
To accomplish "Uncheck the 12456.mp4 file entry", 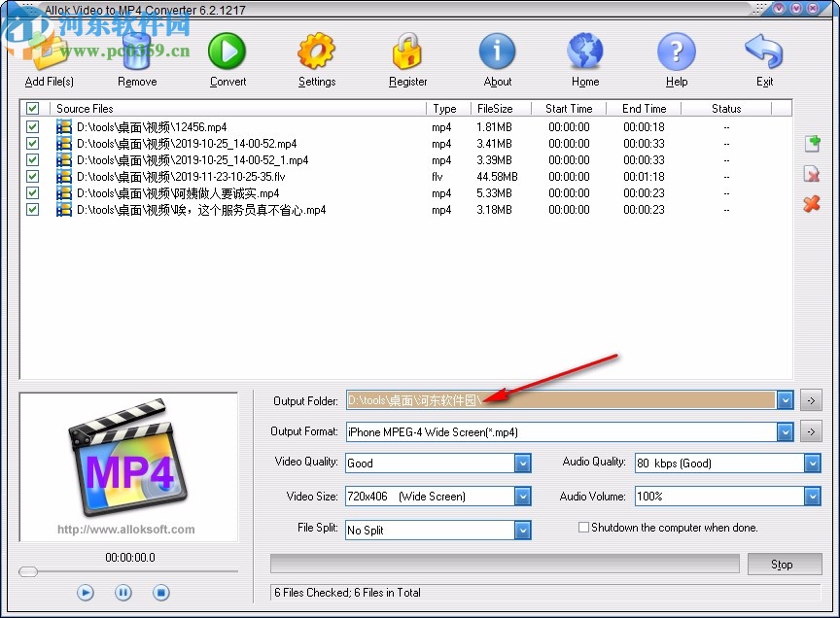I will 32,126.
